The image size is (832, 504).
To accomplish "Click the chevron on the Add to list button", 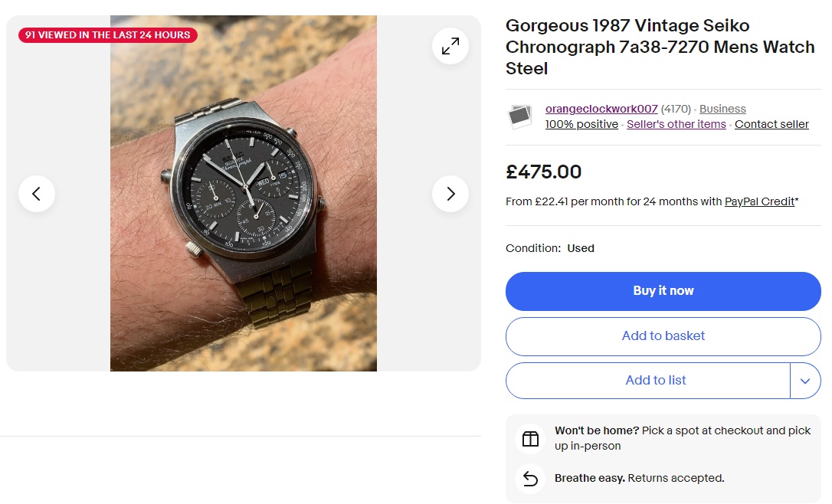I will [805, 380].
